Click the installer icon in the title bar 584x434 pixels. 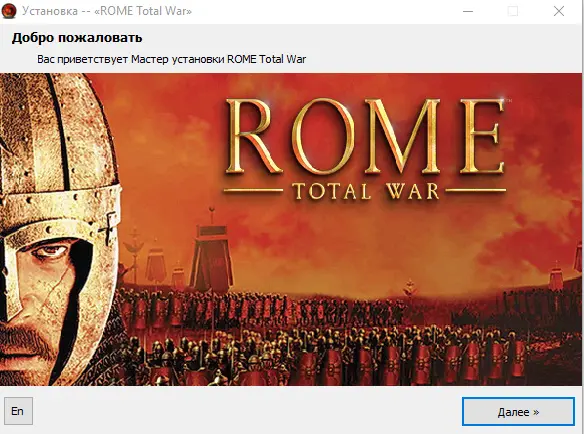click(x=8, y=11)
